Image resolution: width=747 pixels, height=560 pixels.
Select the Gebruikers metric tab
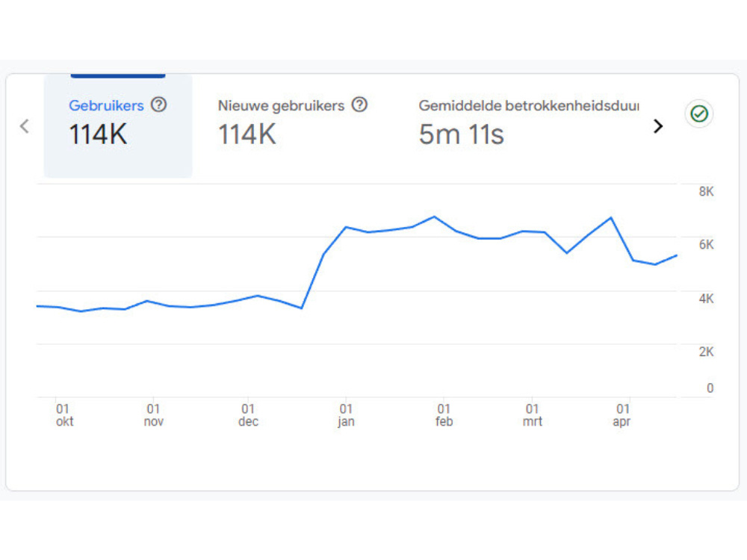click(118, 125)
